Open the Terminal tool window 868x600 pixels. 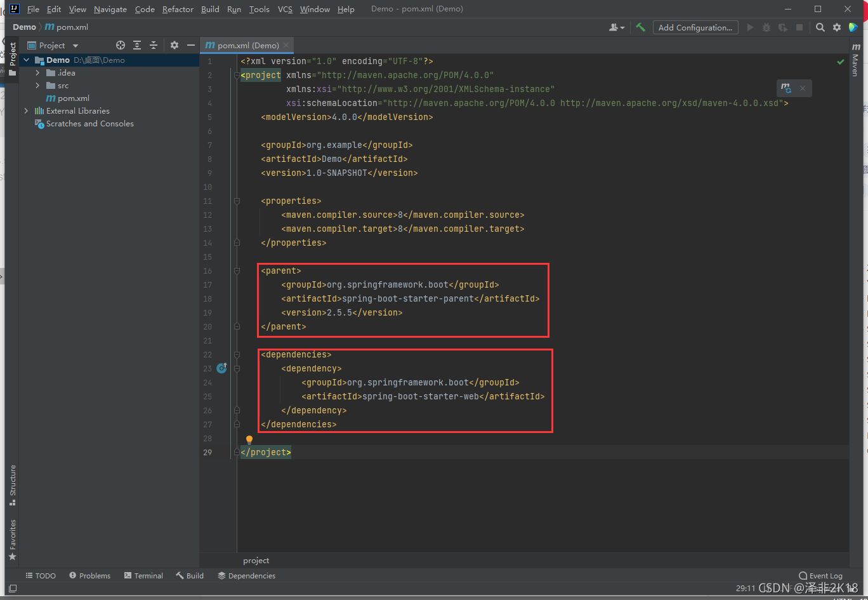[143, 576]
